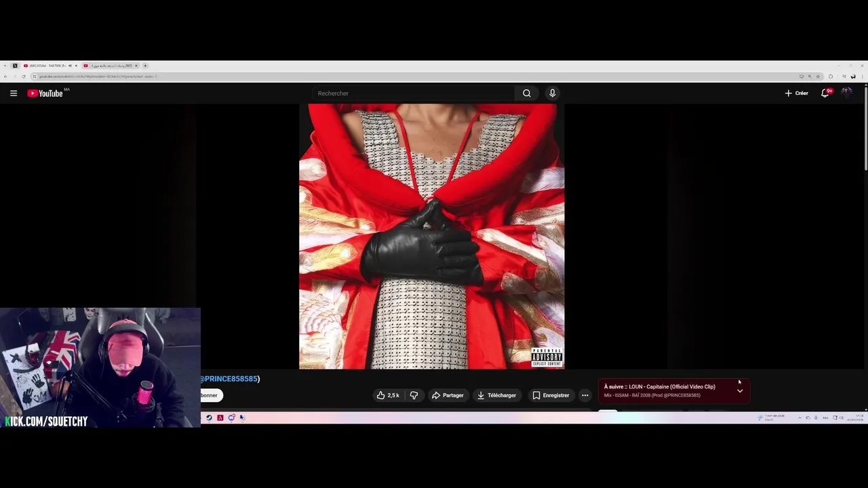Open the notifications bell

click(825, 93)
